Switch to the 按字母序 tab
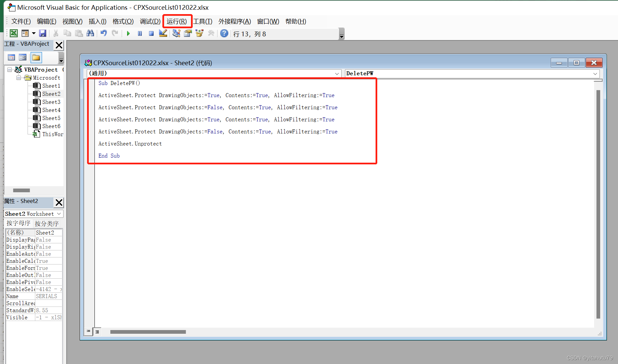Screen dimensions: 618x364 (18, 223)
